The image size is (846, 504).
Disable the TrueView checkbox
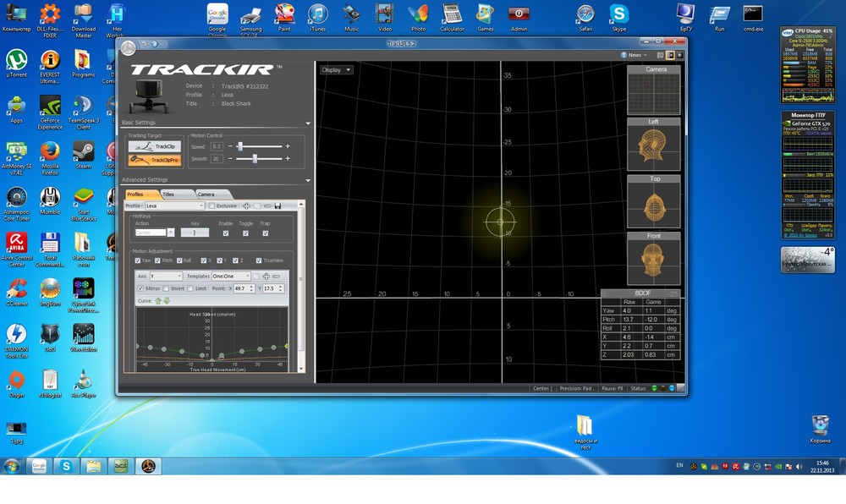[259, 260]
